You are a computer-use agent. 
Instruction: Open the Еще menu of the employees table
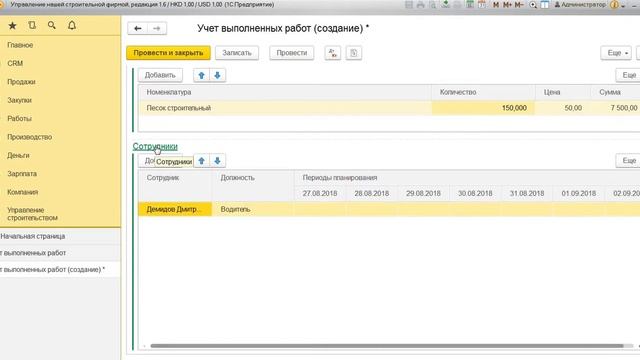(x=629, y=161)
